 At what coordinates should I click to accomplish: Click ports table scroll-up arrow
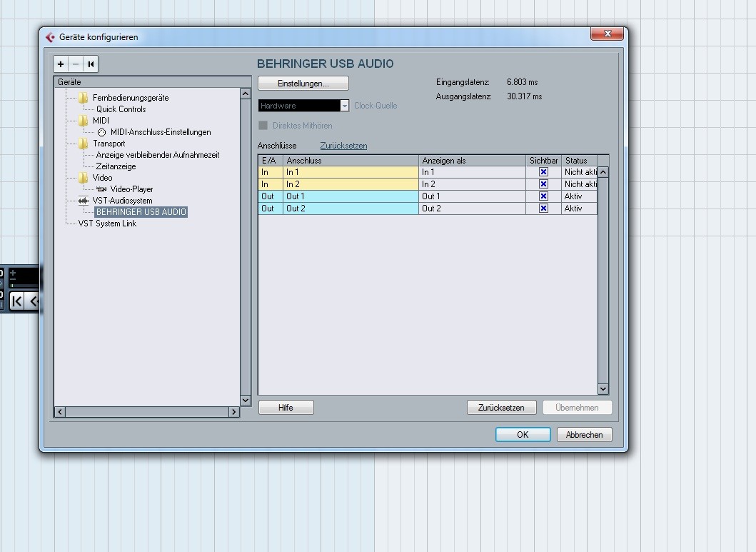coord(603,172)
